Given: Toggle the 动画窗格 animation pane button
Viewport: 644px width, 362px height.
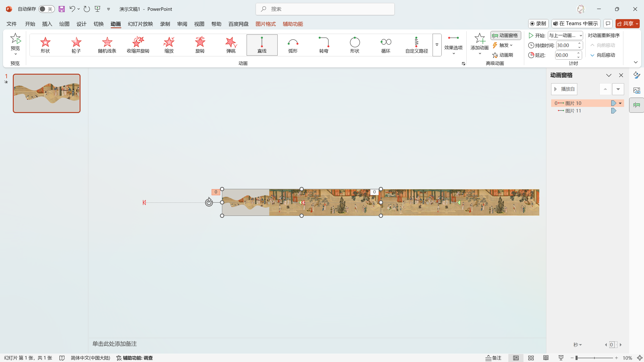Looking at the screenshot, I should click(x=506, y=35).
